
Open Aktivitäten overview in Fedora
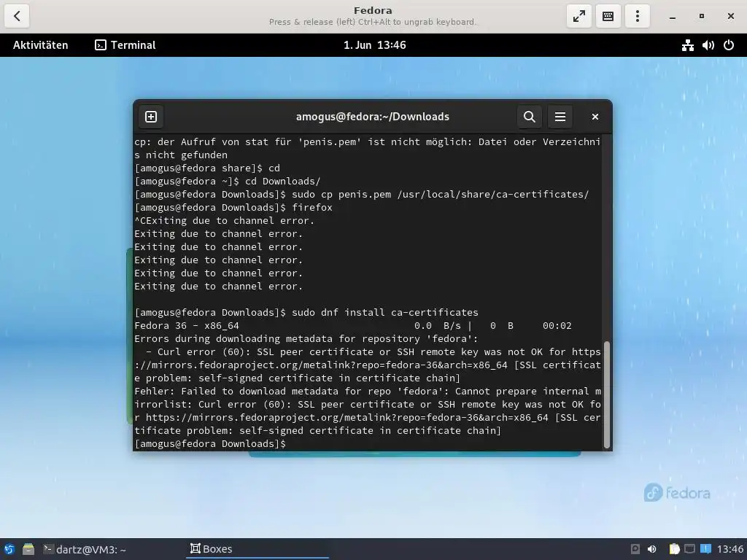[x=41, y=45]
